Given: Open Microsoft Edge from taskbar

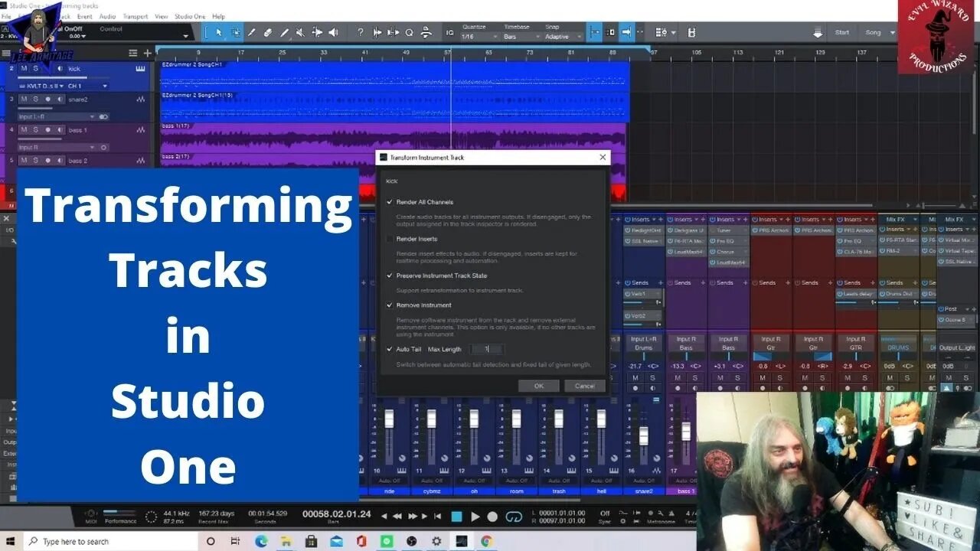Looking at the screenshot, I should point(261,541).
